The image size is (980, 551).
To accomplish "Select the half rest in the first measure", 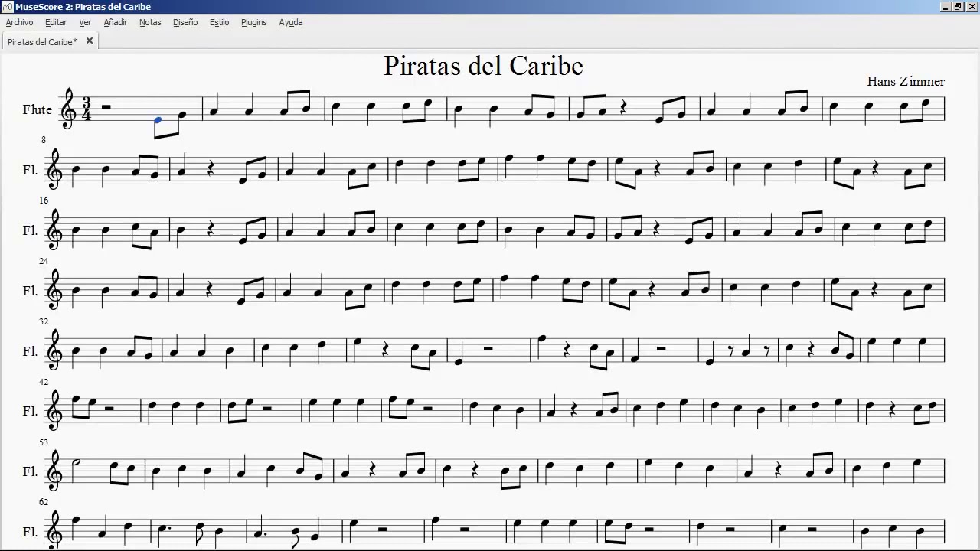I will [x=106, y=108].
